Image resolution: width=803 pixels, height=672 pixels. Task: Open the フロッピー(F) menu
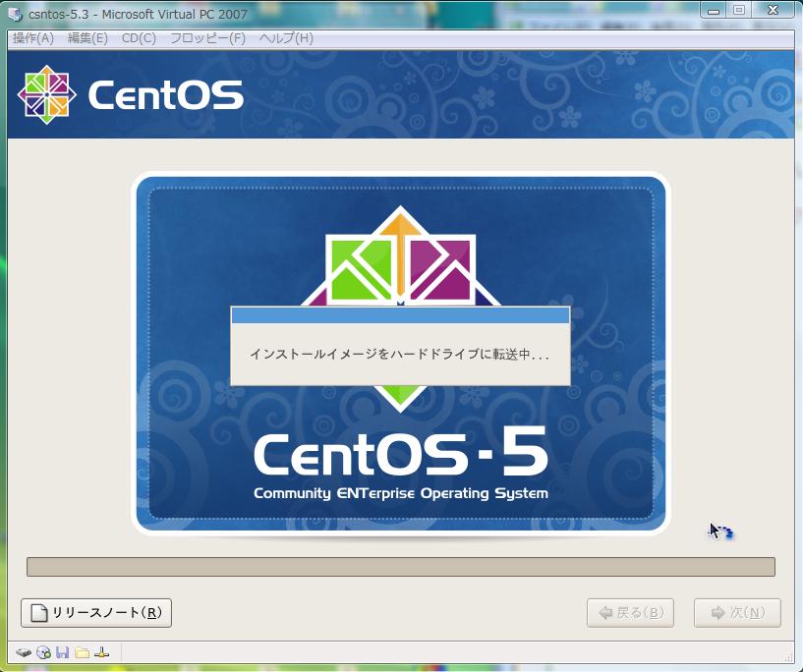207,38
